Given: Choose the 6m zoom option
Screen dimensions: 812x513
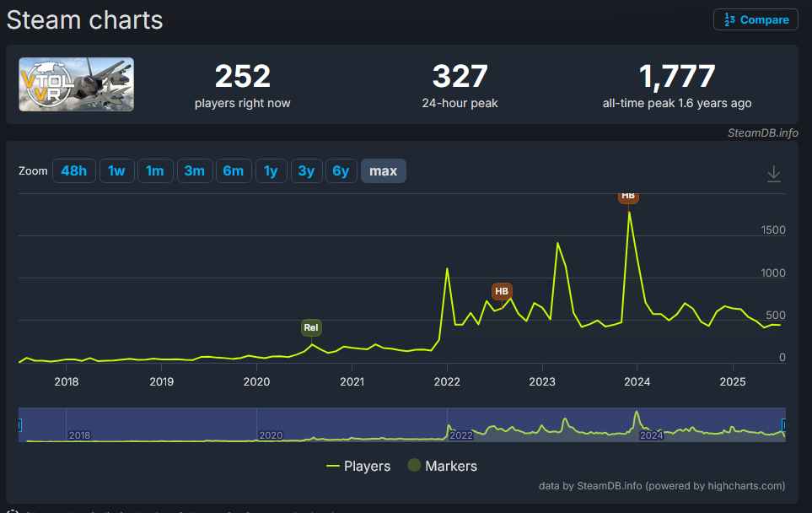Looking at the screenshot, I should click(234, 171).
